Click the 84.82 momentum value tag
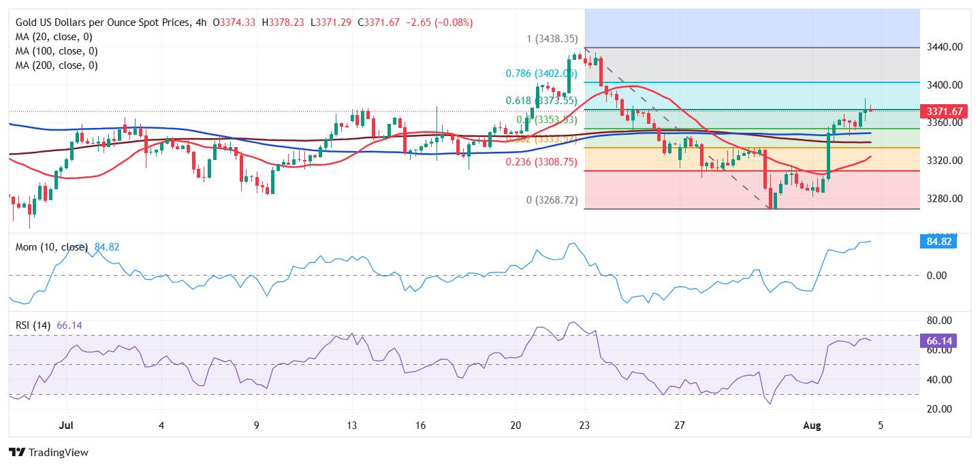 tap(938, 242)
